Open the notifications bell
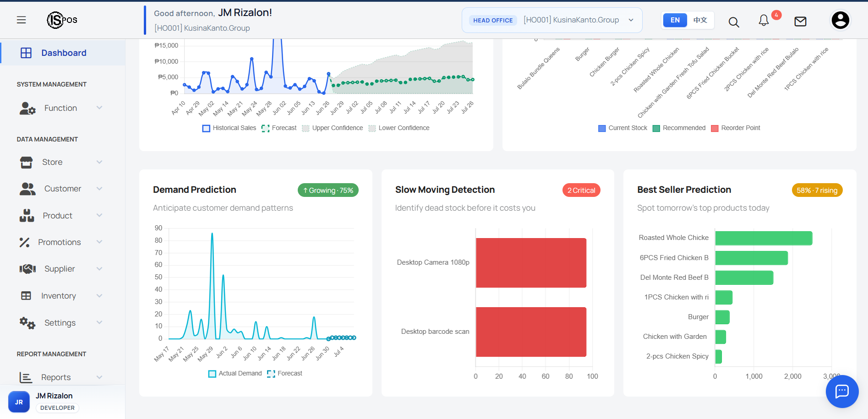Viewport: 868px width, 419px height. pyautogui.click(x=764, y=20)
